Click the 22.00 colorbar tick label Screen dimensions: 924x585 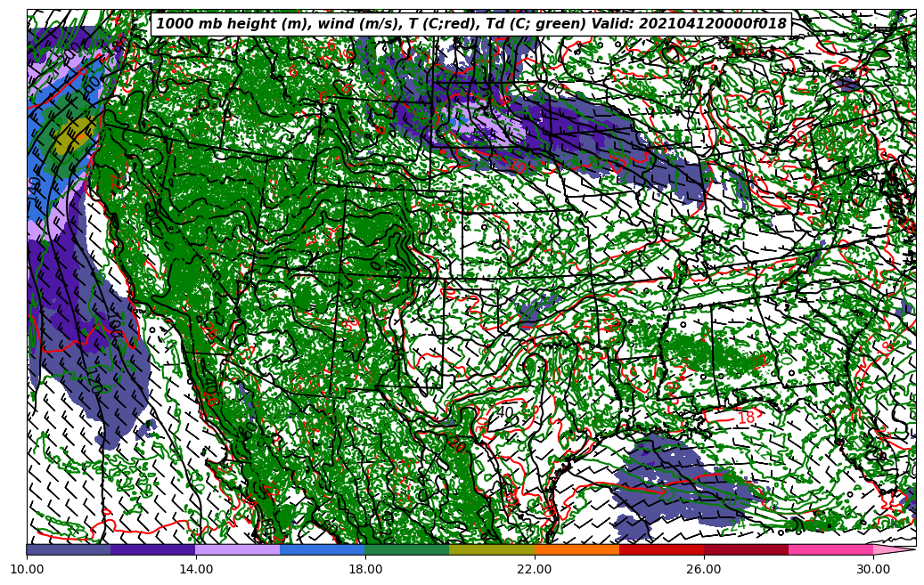pyautogui.click(x=535, y=568)
